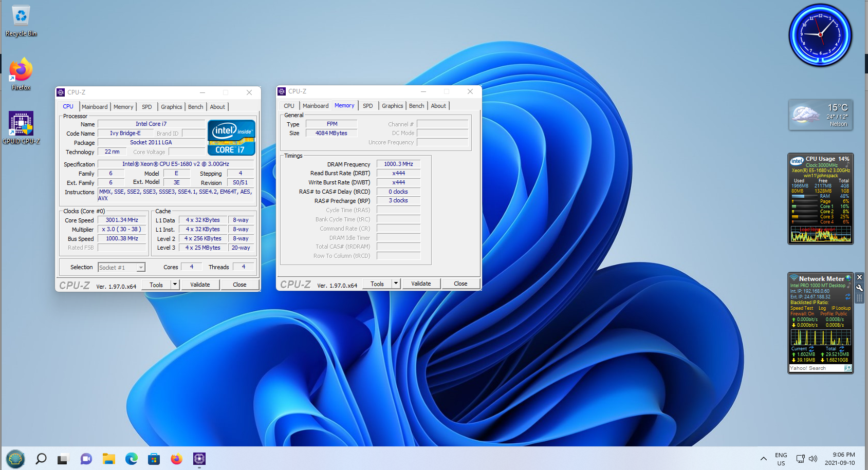Open Microsoft Store from the taskbar
Viewport: 868px width, 470px height.
(x=154, y=459)
